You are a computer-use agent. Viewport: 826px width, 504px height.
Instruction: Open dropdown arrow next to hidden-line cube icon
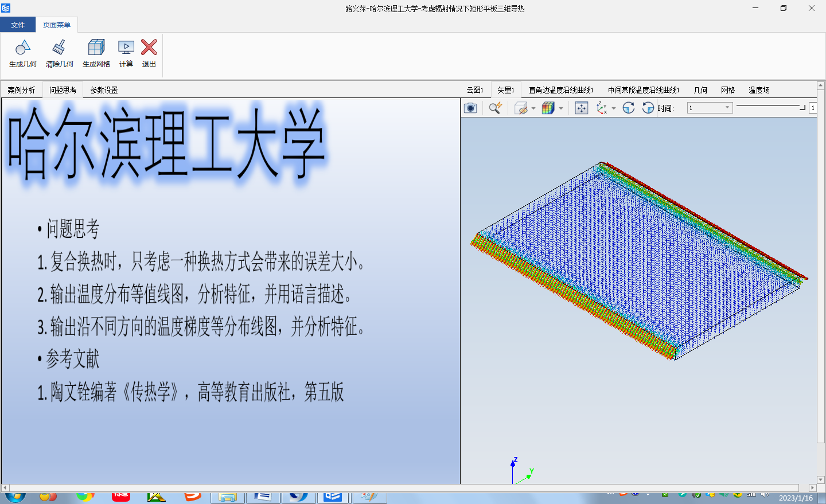533,108
